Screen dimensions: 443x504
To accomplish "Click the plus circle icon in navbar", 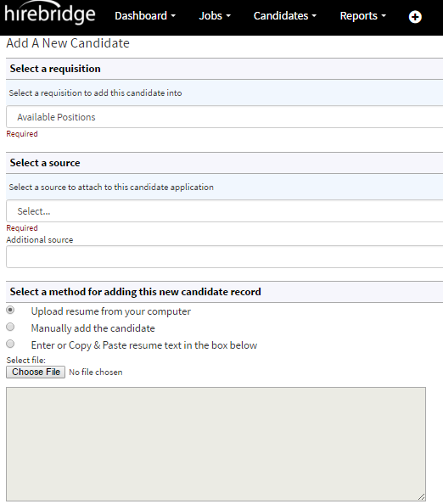I will tap(415, 17).
